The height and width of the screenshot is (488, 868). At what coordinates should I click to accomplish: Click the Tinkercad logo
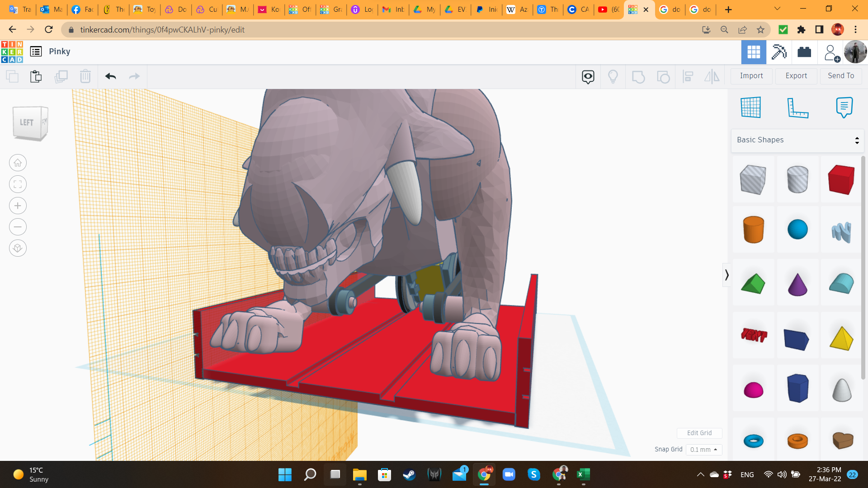(12, 52)
